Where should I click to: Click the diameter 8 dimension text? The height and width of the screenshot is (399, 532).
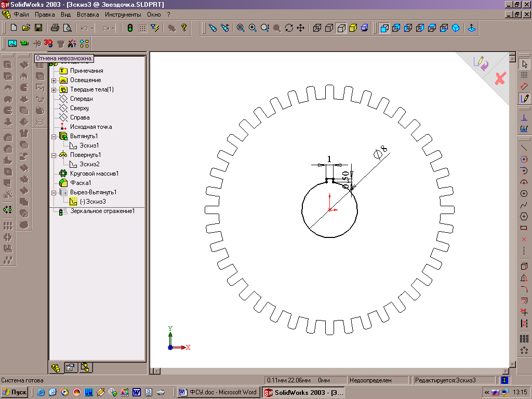point(380,152)
